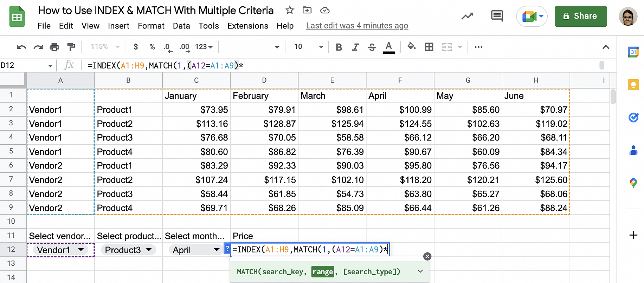644x283 pixels.
Task: Open the File menu
Action: [x=44, y=26]
